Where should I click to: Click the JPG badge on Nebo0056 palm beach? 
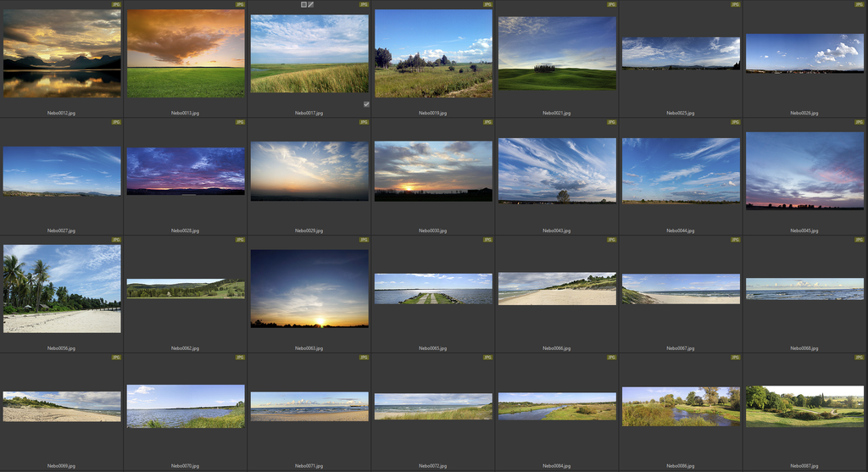click(x=116, y=240)
